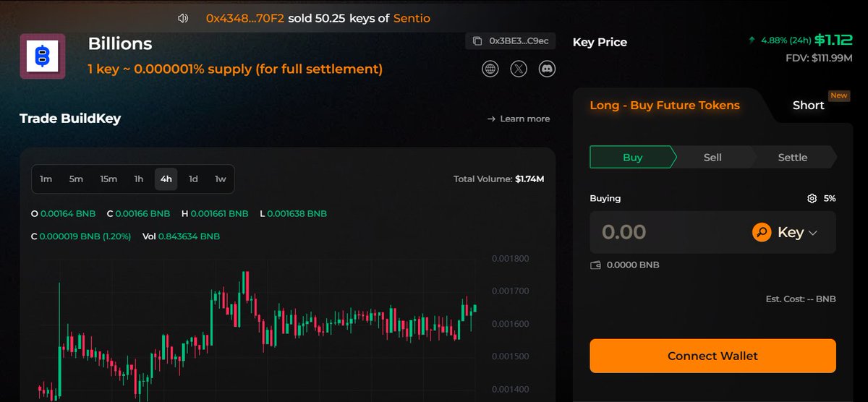Select the 1h timeframe

tap(138, 179)
